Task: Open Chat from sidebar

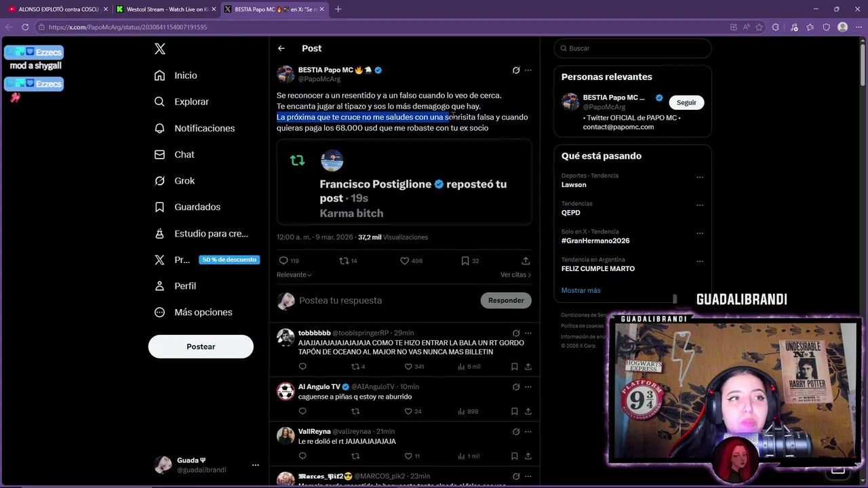Action: pyautogui.click(x=174, y=155)
